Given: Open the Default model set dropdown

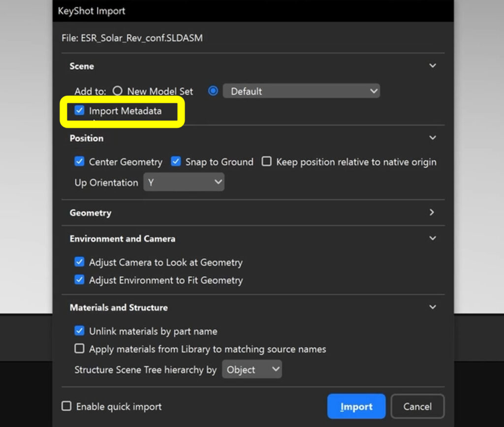Looking at the screenshot, I should (301, 91).
